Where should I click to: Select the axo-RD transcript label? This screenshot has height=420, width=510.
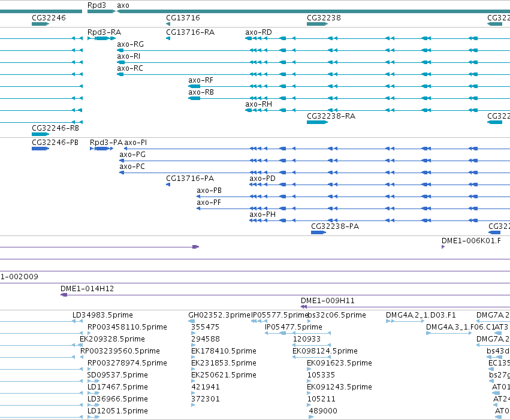point(258,32)
